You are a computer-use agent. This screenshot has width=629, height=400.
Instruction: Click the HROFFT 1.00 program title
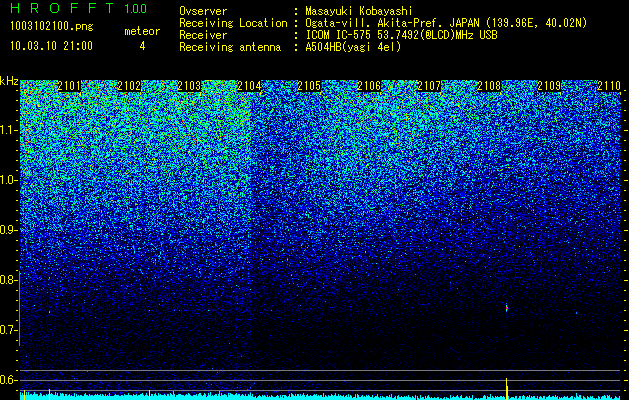[79, 8]
